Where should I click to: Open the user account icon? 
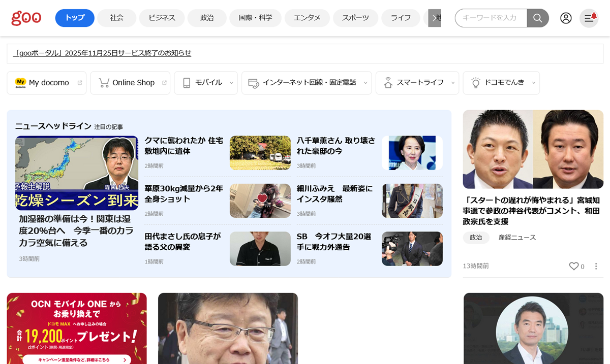click(x=566, y=18)
